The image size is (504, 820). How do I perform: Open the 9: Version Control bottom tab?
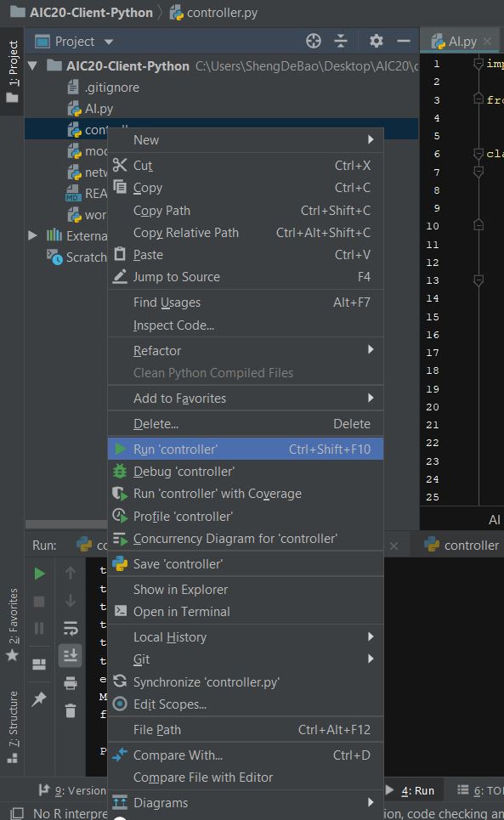coord(73,791)
